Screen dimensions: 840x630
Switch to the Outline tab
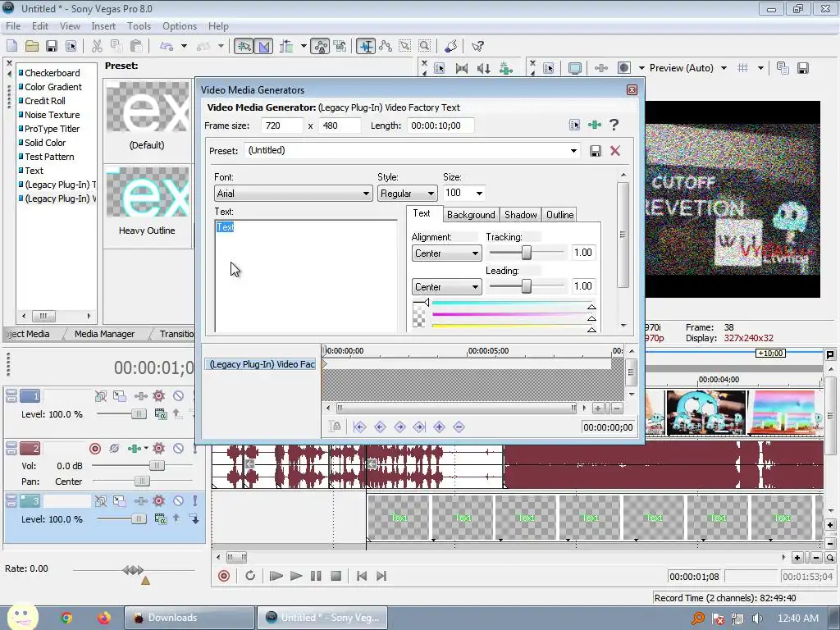[559, 215]
